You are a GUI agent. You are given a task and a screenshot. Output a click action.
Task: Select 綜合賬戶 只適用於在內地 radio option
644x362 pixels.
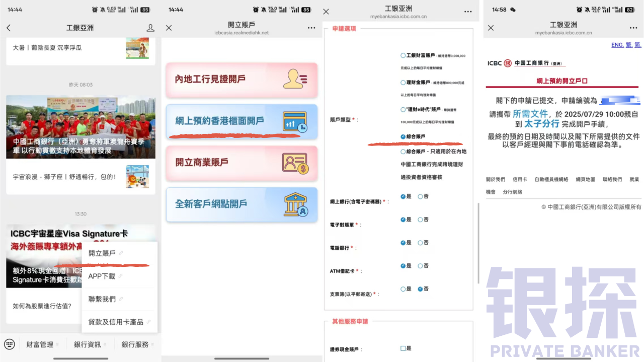coord(403,151)
